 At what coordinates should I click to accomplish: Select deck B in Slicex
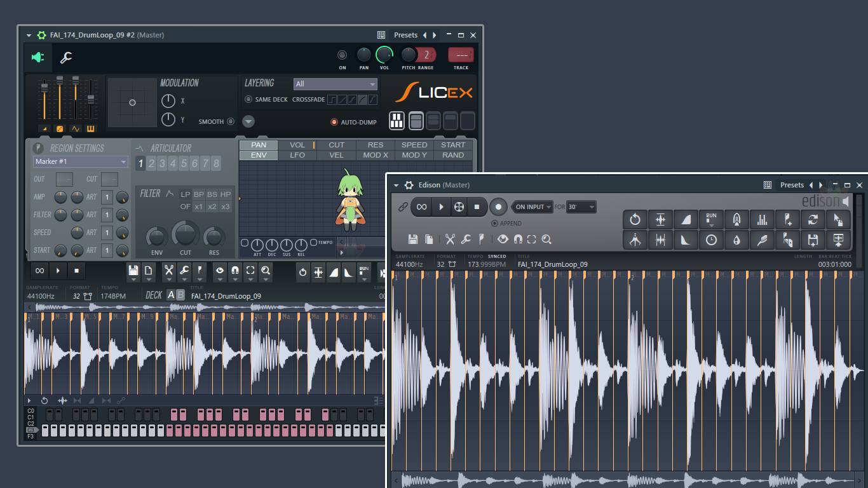pyautogui.click(x=180, y=295)
